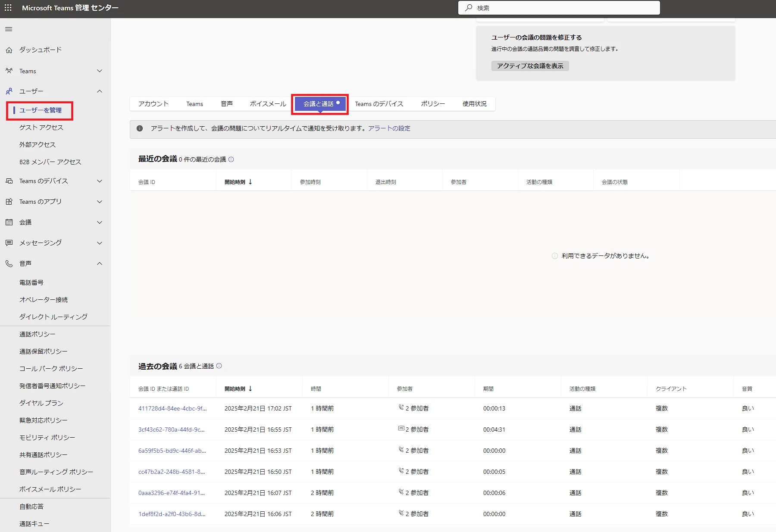Image resolution: width=776 pixels, height=532 pixels.
Task: Switch to the Teams tab
Action: [195, 104]
